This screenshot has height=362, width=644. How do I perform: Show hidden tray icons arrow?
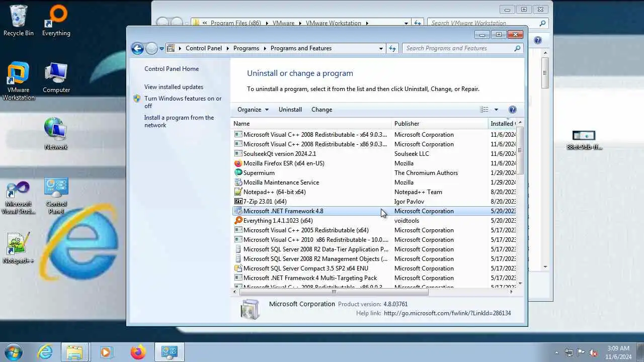(556, 353)
